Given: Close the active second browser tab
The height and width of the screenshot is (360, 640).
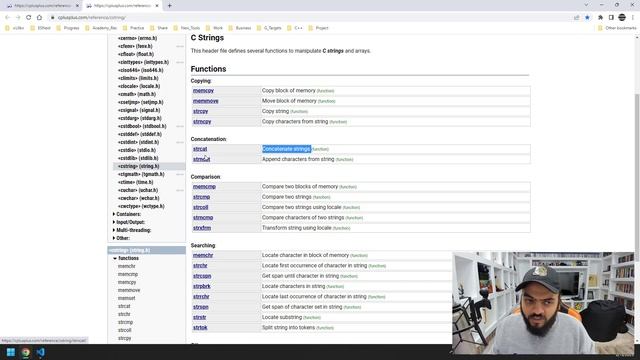Looking at the screenshot, I should coord(157,6).
